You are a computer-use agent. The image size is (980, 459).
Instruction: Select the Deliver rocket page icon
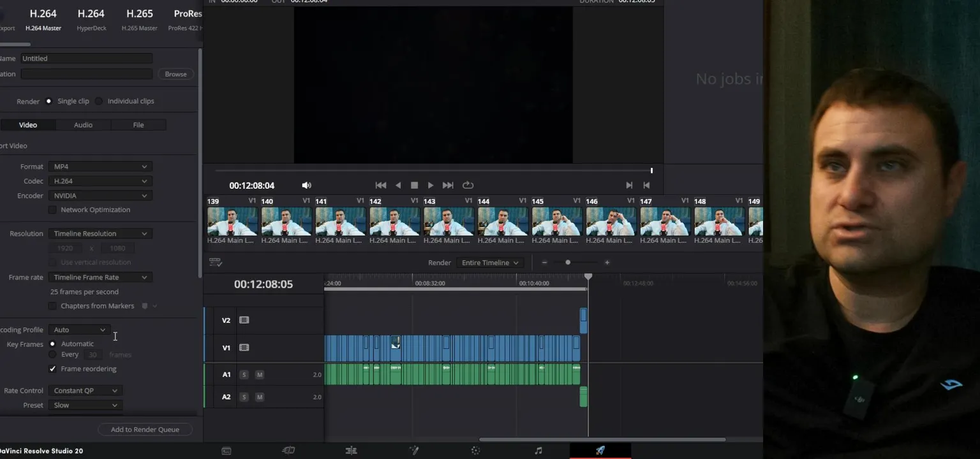coord(600,451)
